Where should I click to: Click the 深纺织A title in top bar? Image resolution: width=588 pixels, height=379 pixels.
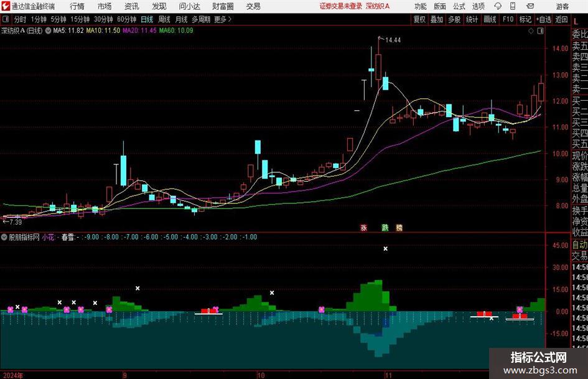tap(378, 6)
